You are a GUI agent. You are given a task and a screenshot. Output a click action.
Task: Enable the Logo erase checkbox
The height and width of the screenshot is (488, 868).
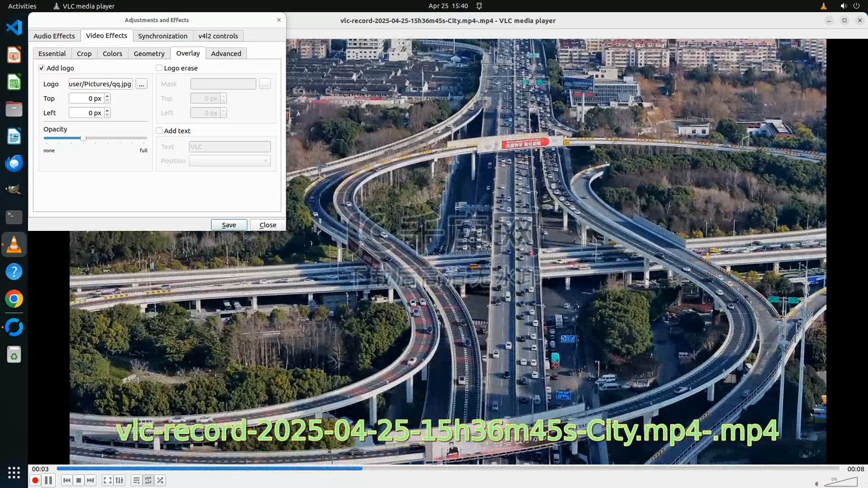[159, 68]
